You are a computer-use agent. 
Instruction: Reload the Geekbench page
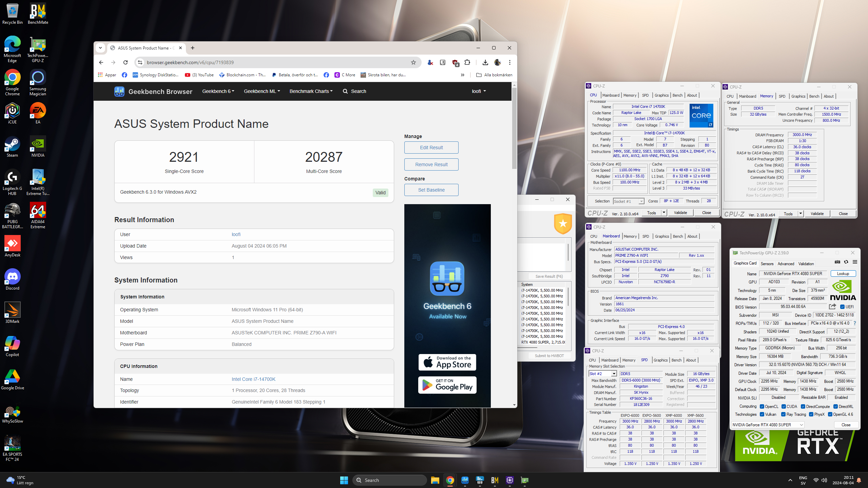[x=126, y=62]
